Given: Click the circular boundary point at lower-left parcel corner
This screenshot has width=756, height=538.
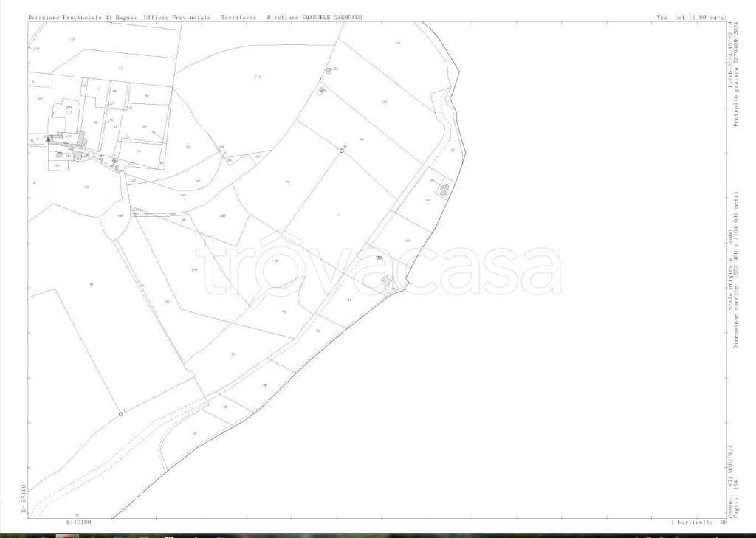Looking at the screenshot, I should (121, 414).
